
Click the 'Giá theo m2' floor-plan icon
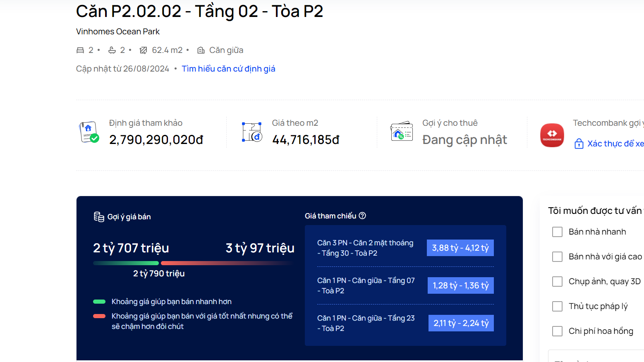coord(252,132)
